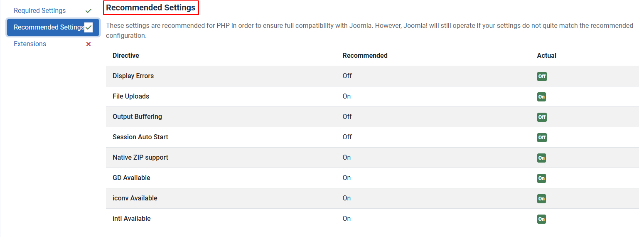The width and height of the screenshot is (644, 237).
Task: Click the Recommended column header
Action: click(365, 55)
